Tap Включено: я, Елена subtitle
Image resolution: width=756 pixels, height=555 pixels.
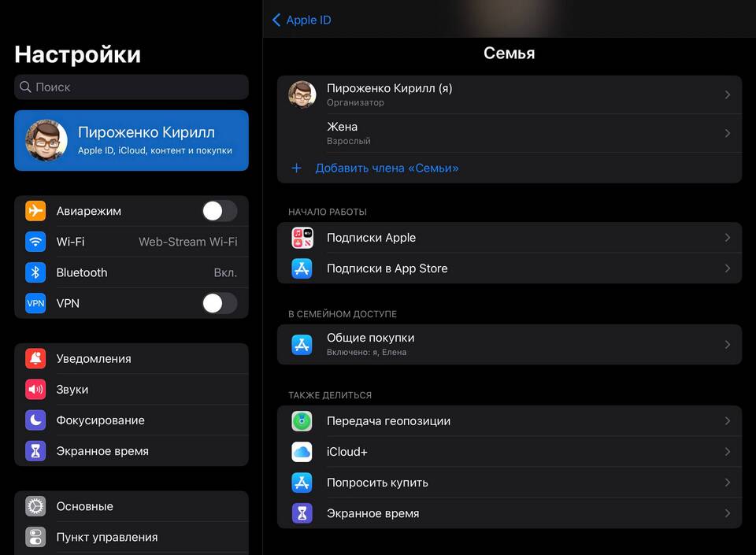366,352
